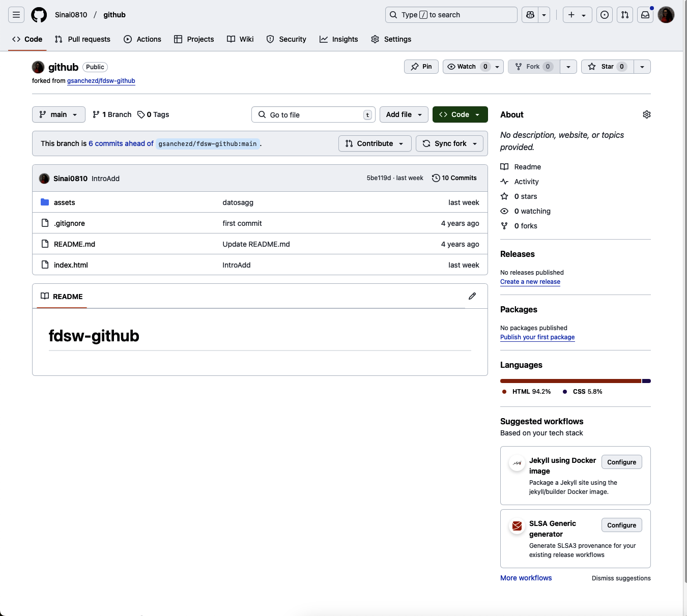Go to GitHub home via Octocat logo
Image resolution: width=687 pixels, height=616 pixels.
pos(39,15)
